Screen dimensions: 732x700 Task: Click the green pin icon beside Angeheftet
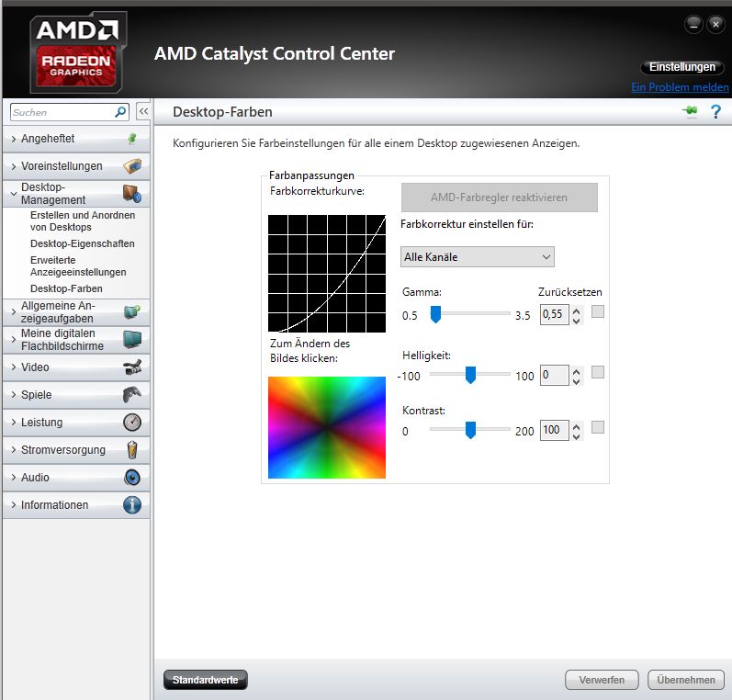pos(132,139)
